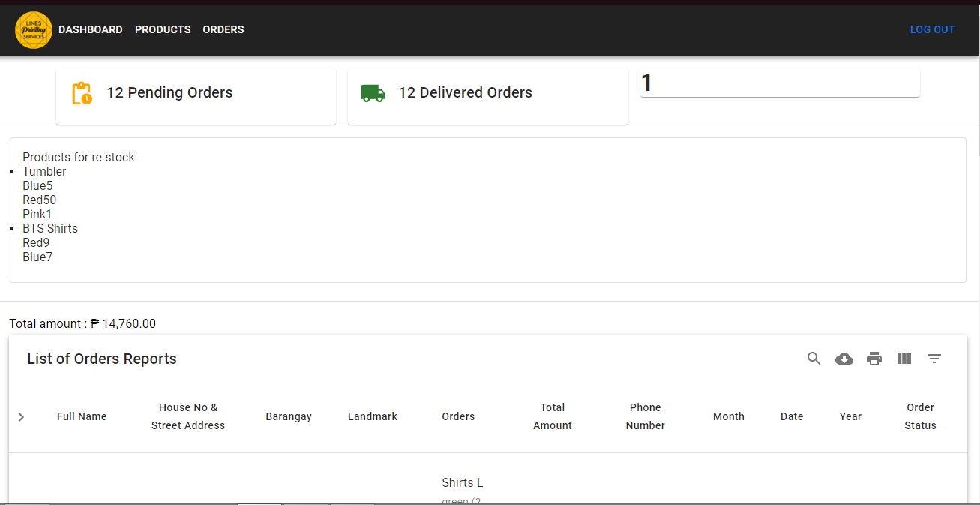Open the Orders menu item
The height and width of the screenshot is (505, 980).
click(x=223, y=29)
